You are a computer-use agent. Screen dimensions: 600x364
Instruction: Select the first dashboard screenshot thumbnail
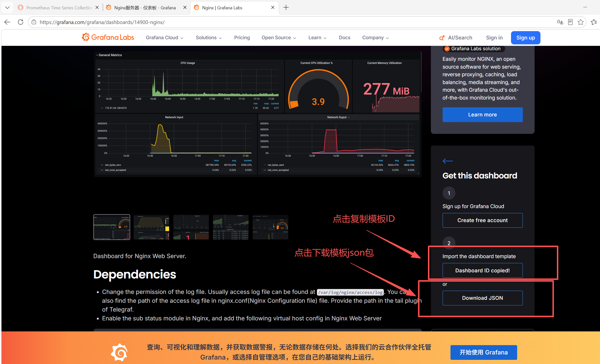click(112, 227)
